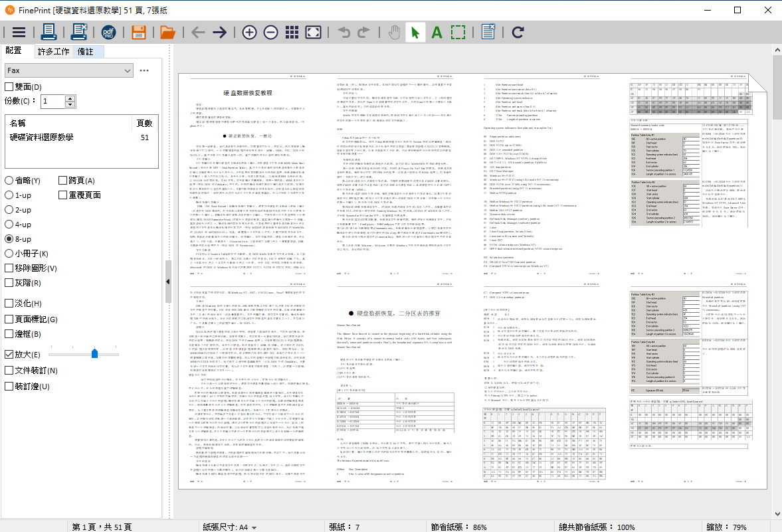Click the Zoom out minus icon
The image size is (782, 532).
271,33
